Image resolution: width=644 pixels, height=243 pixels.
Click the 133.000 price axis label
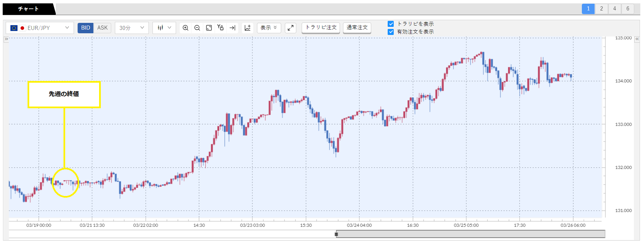pyautogui.click(x=623, y=124)
